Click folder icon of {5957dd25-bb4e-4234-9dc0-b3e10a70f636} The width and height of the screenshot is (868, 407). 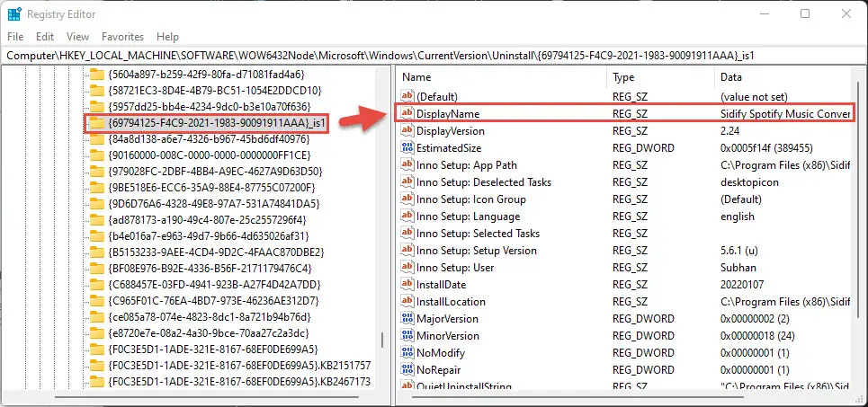[97, 106]
